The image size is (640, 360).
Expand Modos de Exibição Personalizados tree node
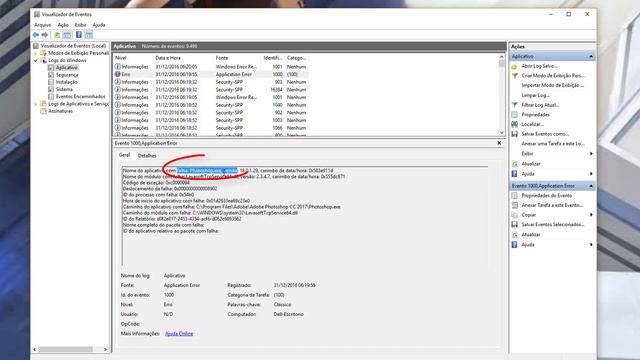pyautogui.click(x=36, y=53)
